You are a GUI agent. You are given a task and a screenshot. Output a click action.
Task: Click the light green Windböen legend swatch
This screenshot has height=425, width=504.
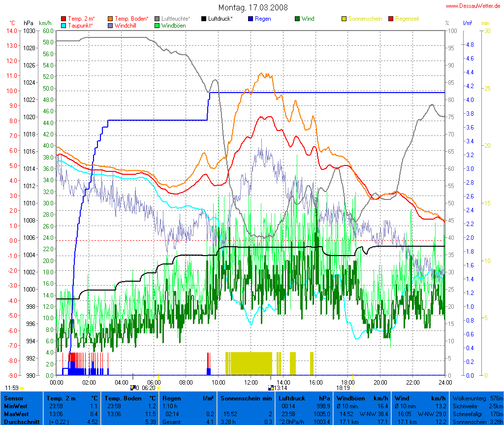point(157,25)
